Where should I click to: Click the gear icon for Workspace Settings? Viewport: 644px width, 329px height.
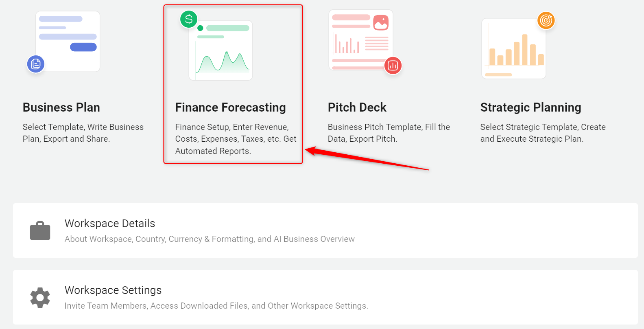pyautogui.click(x=40, y=298)
